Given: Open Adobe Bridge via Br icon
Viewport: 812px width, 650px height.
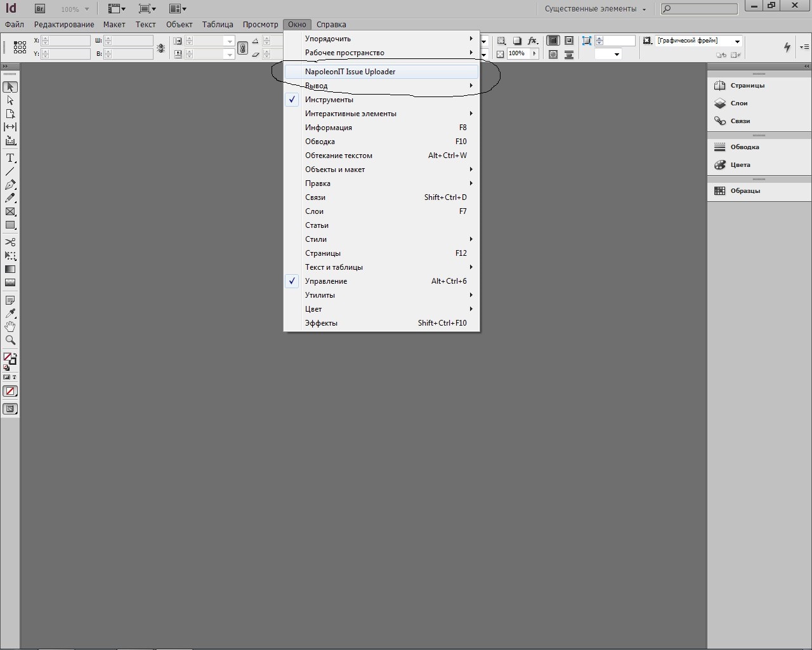Looking at the screenshot, I should [40, 9].
